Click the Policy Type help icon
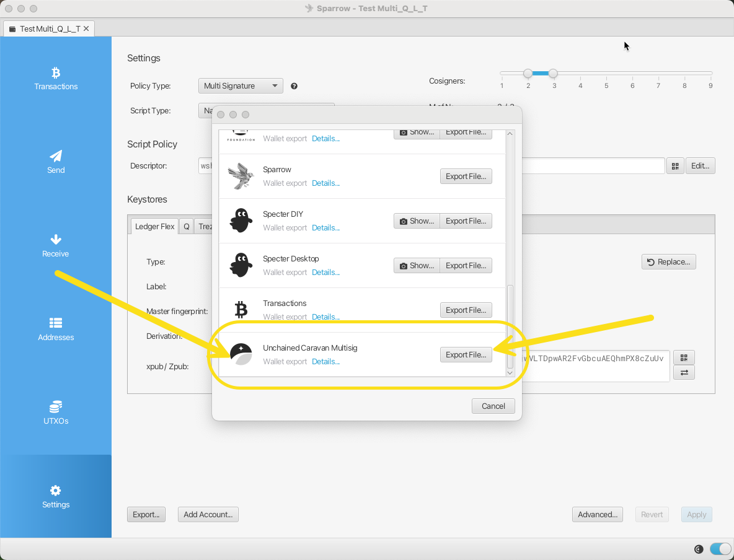 click(x=294, y=86)
